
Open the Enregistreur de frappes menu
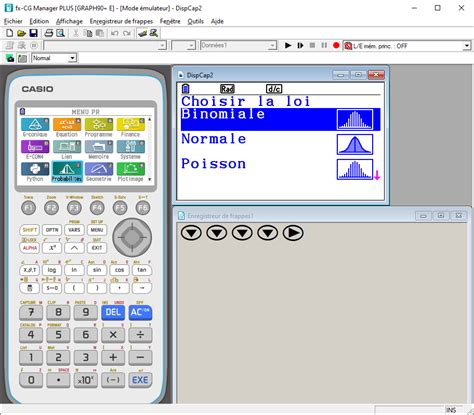click(121, 21)
